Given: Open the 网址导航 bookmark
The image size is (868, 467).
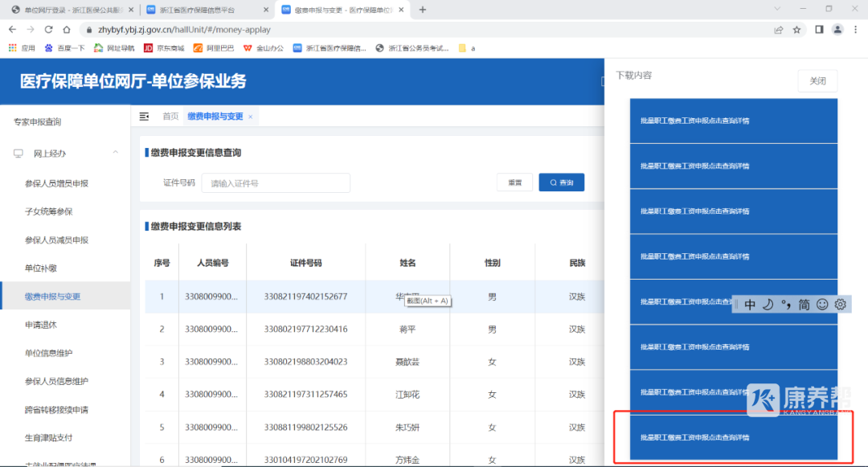Looking at the screenshot, I should [x=114, y=48].
